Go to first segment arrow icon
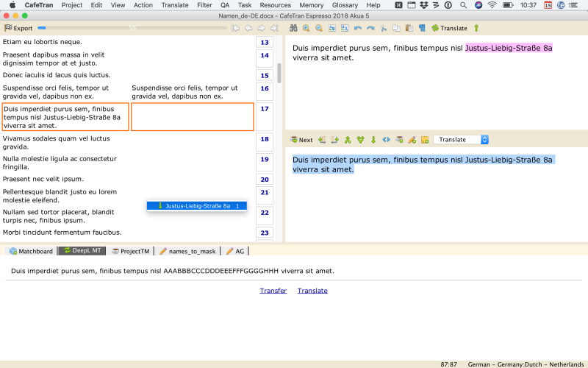 click(235, 28)
